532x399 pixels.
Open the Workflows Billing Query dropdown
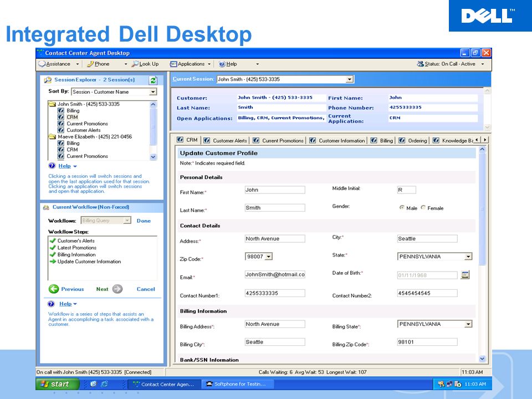pos(127,221)
